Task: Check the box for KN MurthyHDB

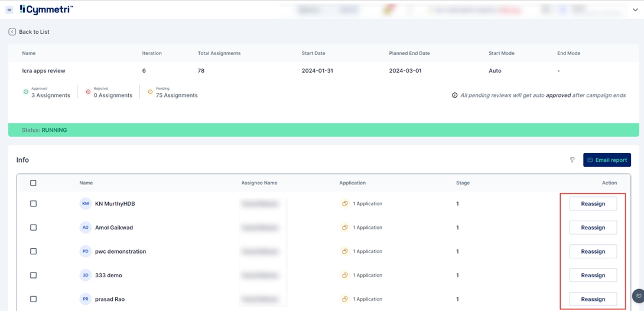Action: click(x=33, y=204)
